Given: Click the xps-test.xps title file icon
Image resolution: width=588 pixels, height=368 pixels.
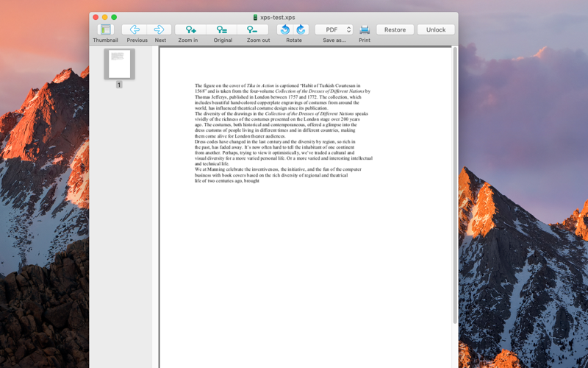Looking at the screenshot, I should tap(255, 17).
